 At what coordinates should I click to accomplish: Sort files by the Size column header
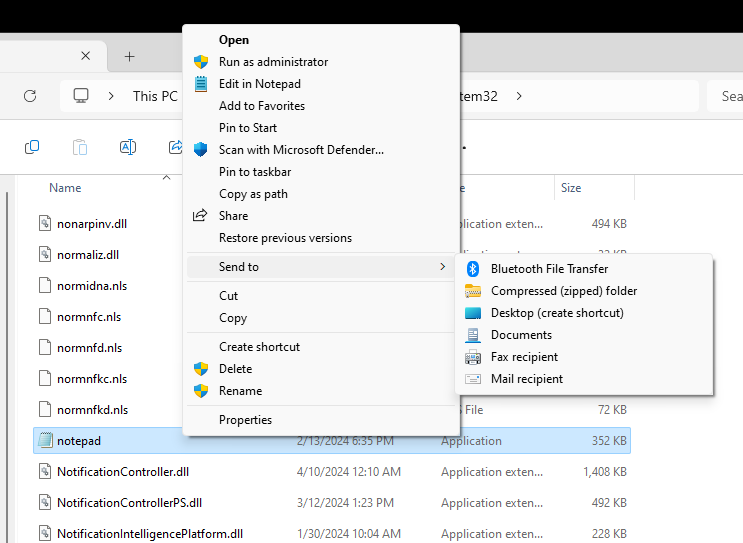coord(571,188)
